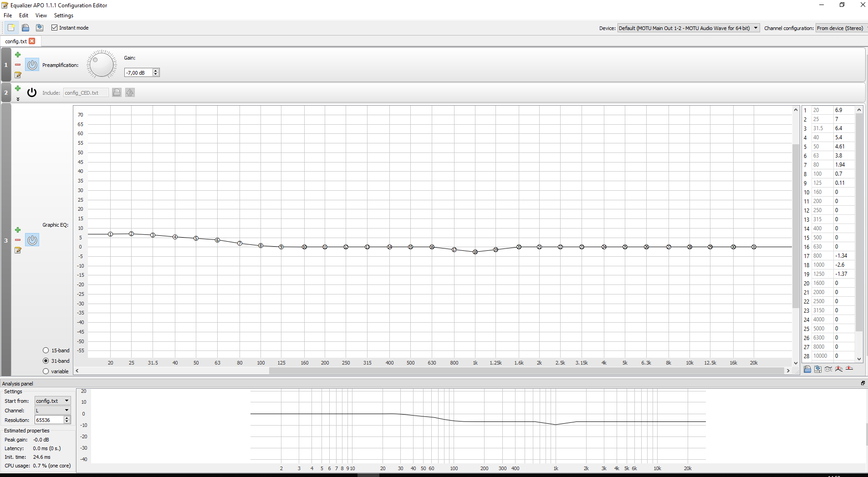
Task: Save the configuration using the toolbar disk icon
Action: pos(40,28)
